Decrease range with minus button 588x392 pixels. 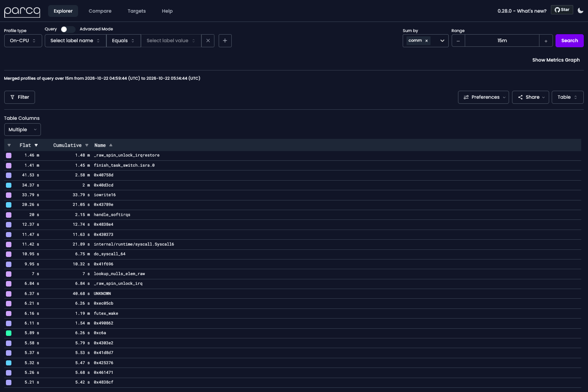pos(458,41)
